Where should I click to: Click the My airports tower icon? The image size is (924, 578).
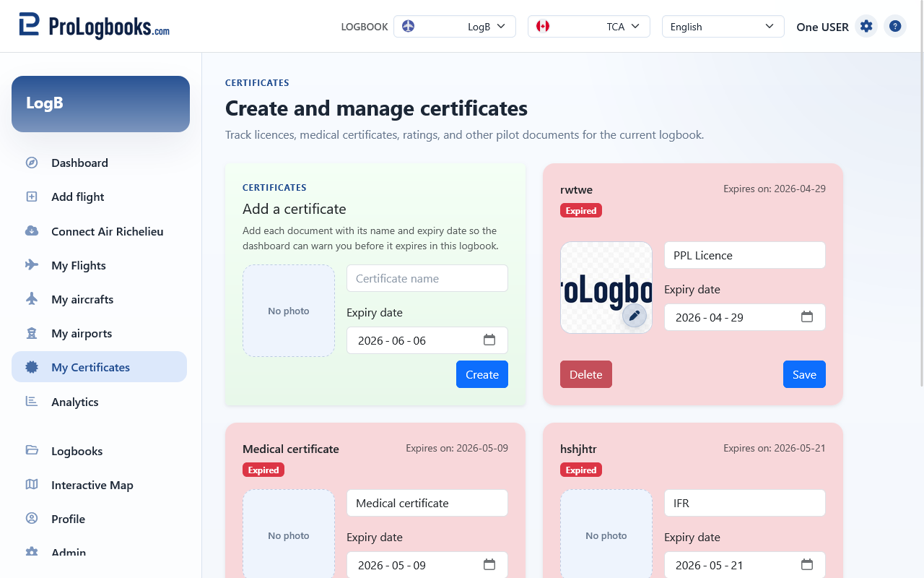(32, 333)
